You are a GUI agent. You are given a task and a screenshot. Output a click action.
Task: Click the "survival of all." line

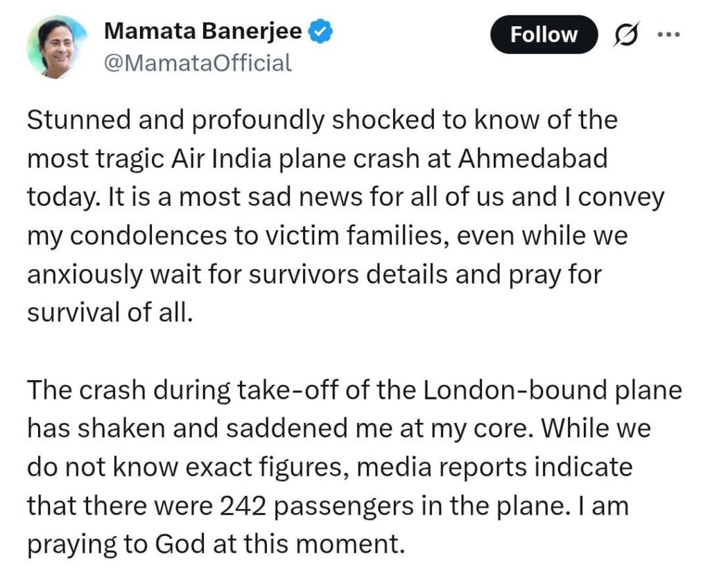point(107,313)
